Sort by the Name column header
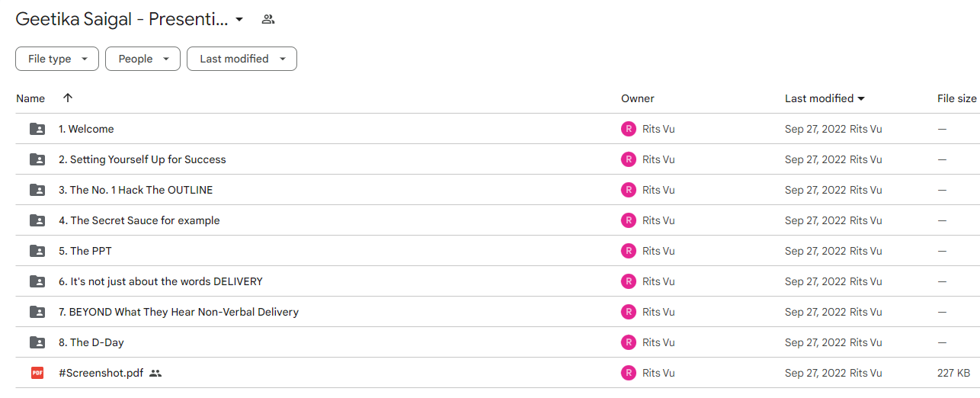The height and width of the screenshot is (398, 980). (30, 98)
